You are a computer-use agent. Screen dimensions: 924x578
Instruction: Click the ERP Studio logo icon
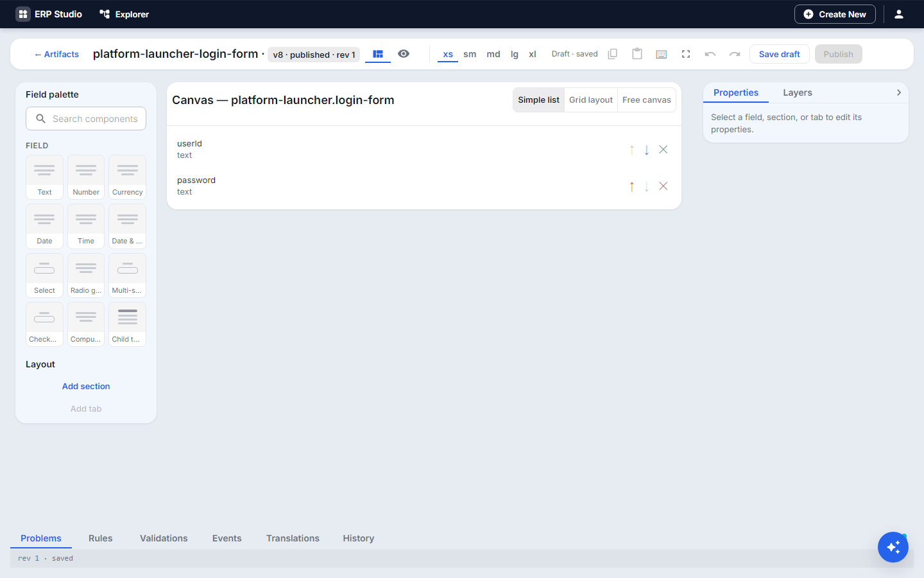23,14
